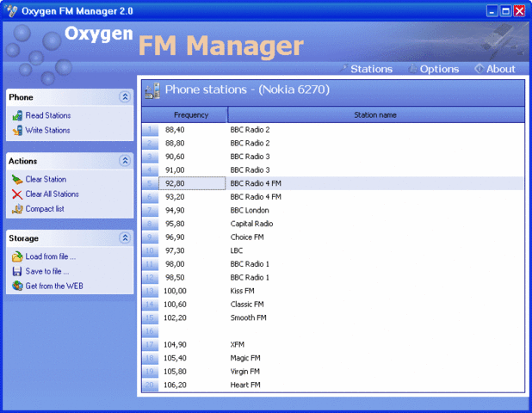Click the Write Stations phone icon

tap(17, 131)
